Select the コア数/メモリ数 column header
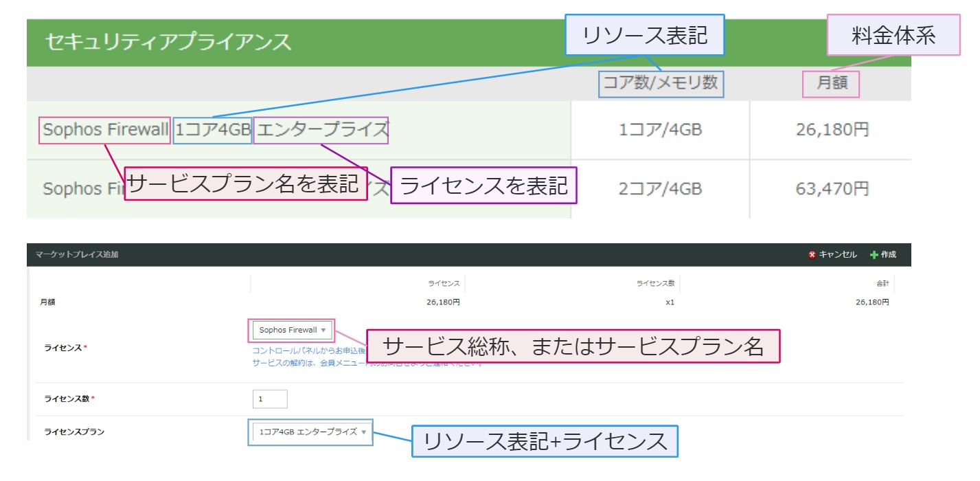Viewport: 980px width, 481px height. 660,84
